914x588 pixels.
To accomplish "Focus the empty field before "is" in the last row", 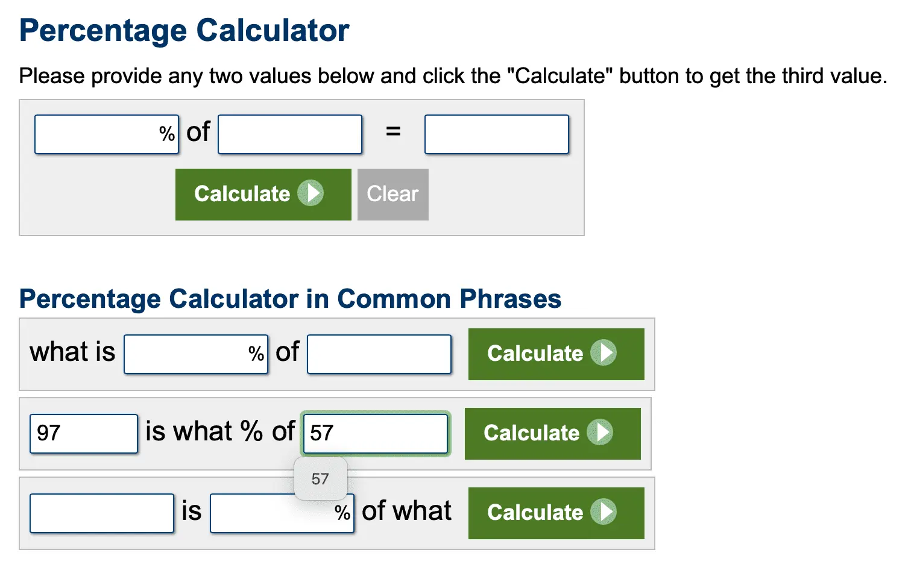I will coord(102,513).
